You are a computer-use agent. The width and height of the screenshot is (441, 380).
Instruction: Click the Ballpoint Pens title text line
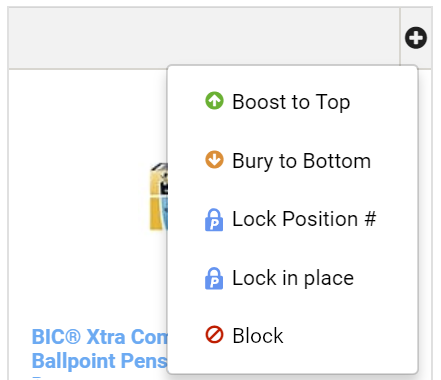point(99,361)
